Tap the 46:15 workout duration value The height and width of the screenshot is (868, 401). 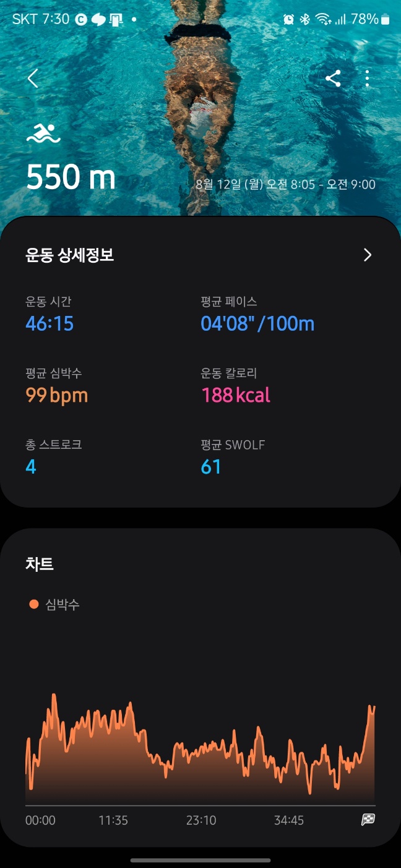50,323
